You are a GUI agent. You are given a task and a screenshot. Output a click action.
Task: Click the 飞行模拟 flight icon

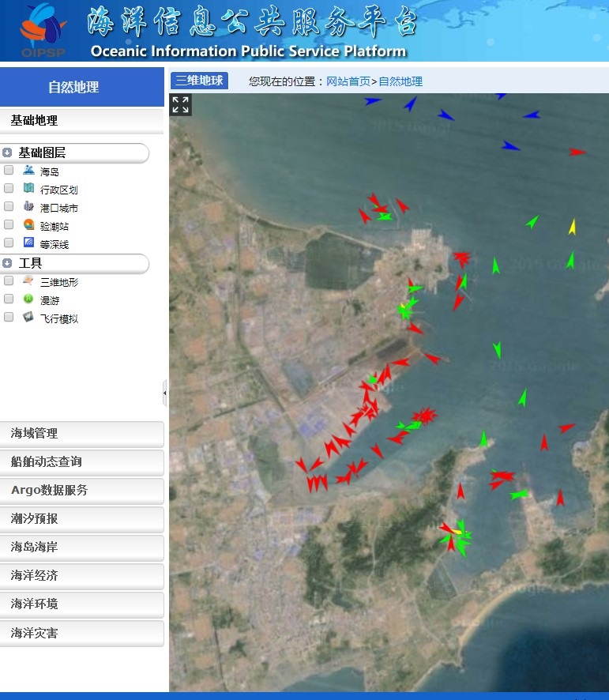[28, 317]
